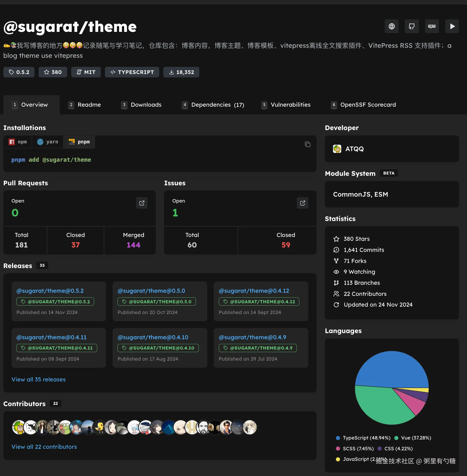The height and width of the screenshot is (476, 467).
Task: Click the blue TypeScript pie slice
Action: (x=392, y=369)
